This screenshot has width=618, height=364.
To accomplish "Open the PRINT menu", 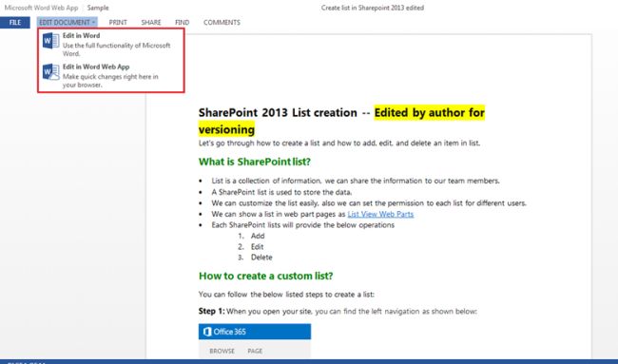I will tap(118, 23).
